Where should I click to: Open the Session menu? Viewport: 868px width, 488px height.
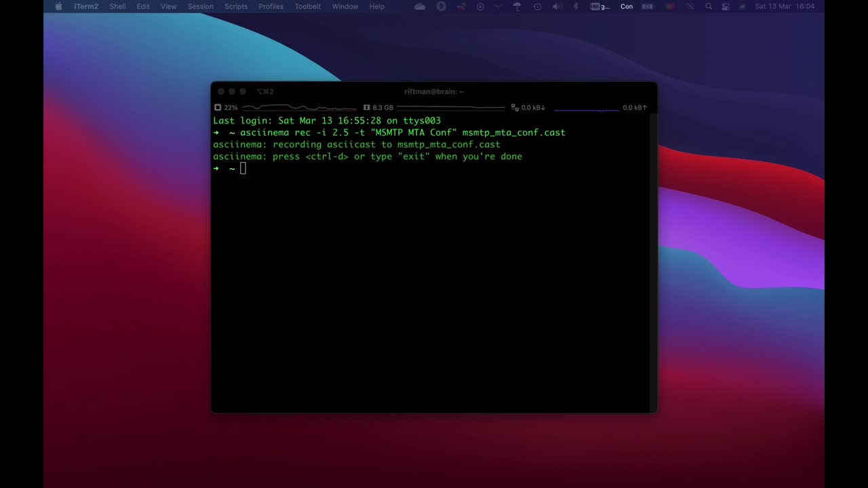click(x=200, y=6)
